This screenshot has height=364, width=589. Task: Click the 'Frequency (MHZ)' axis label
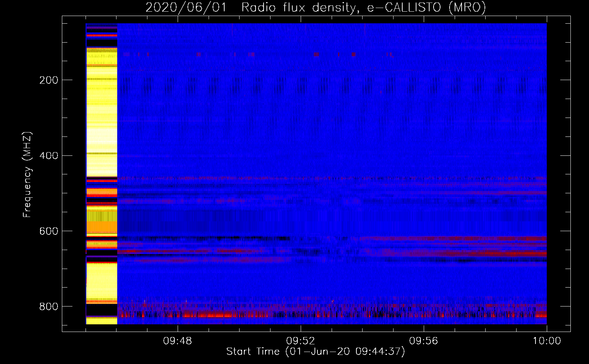27,175
